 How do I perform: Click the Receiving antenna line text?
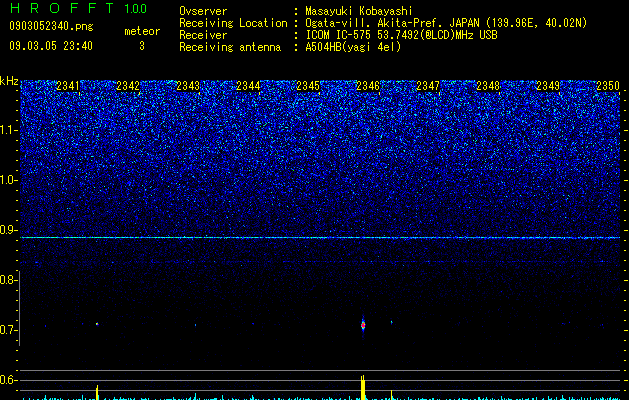coord(290,47)
